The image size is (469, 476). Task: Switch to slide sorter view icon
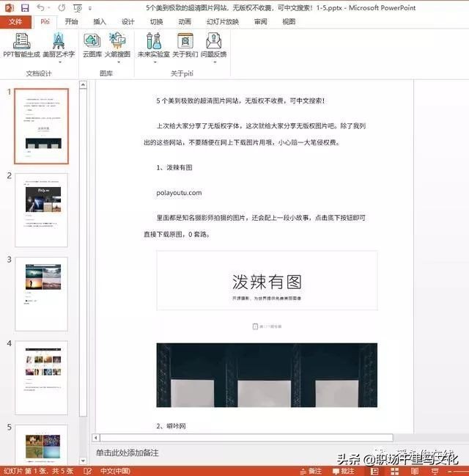(x=394, y=471)
